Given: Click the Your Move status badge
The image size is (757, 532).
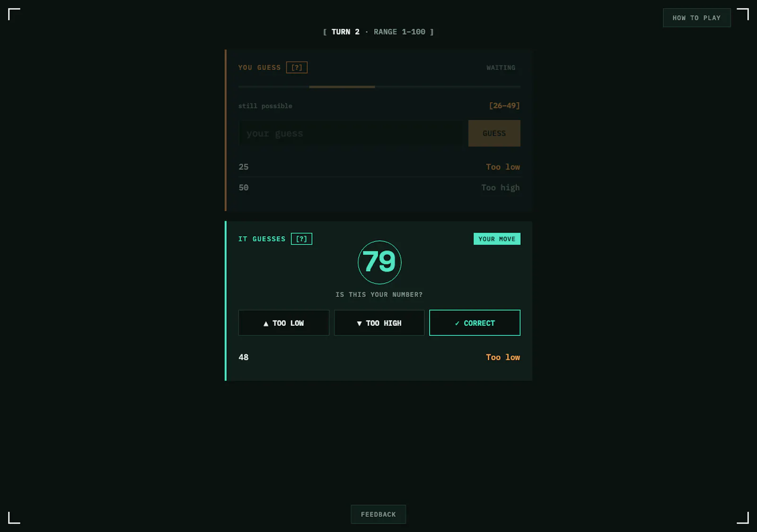Looking at the screenshot, I should [497, 239].
